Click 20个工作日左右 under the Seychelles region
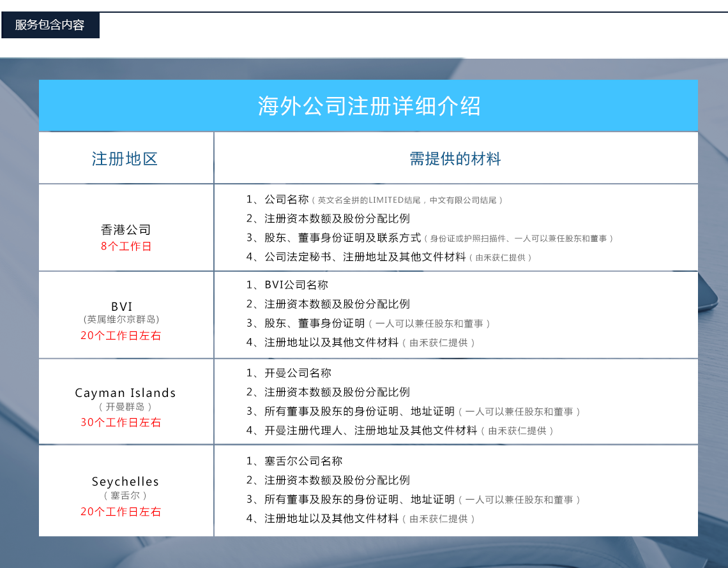728x568 pixels. pyautogui.click(x=121, y=511)
